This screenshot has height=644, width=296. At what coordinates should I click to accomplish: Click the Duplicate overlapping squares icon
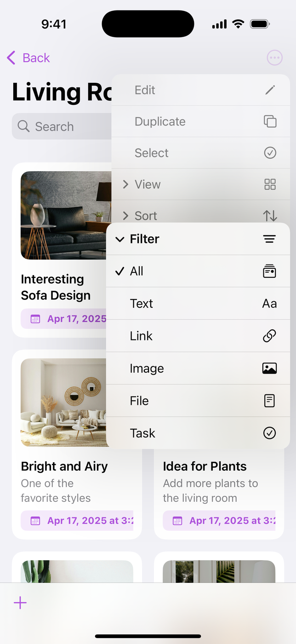tap(270, 121)
